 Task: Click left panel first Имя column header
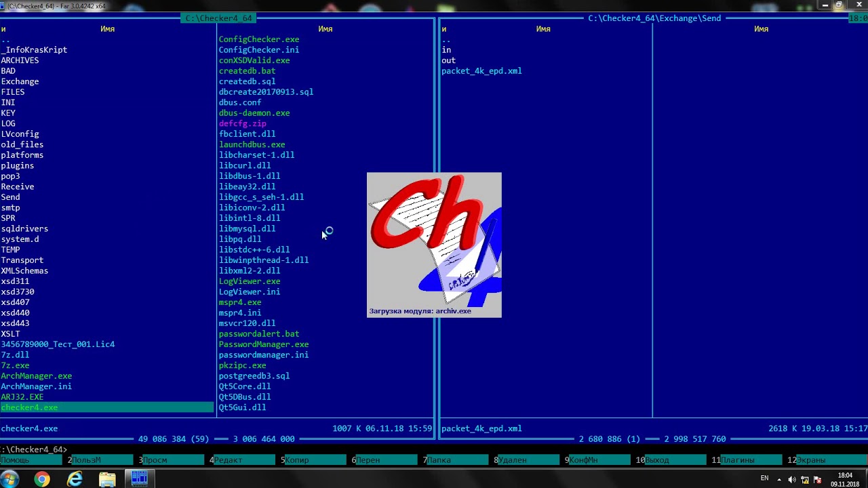pyautogui.click(x=107, y=29)
